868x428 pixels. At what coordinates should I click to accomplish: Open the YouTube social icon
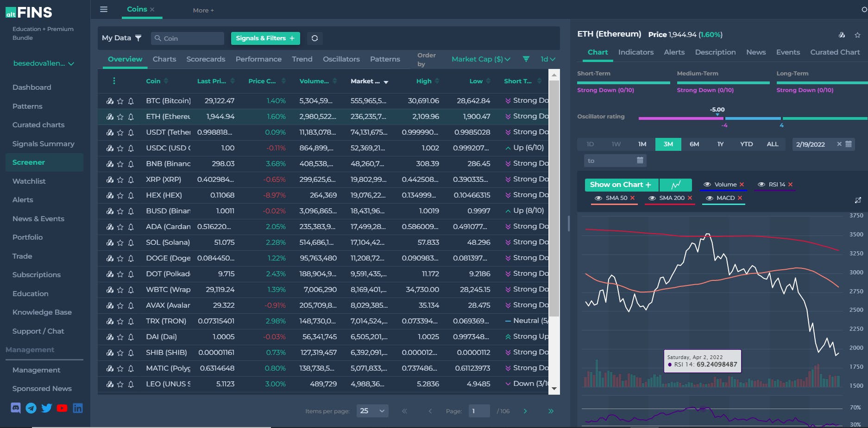point(62,408)
